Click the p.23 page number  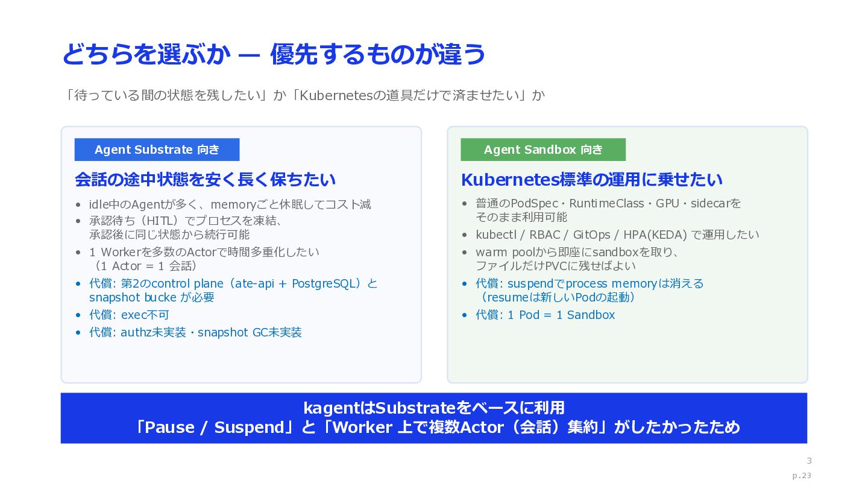(x=802, y=475)
